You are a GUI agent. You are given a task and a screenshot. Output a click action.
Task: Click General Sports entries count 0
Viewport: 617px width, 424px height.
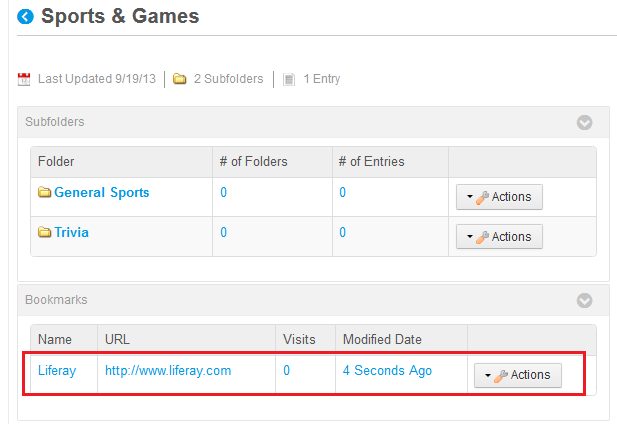(342, 192)
